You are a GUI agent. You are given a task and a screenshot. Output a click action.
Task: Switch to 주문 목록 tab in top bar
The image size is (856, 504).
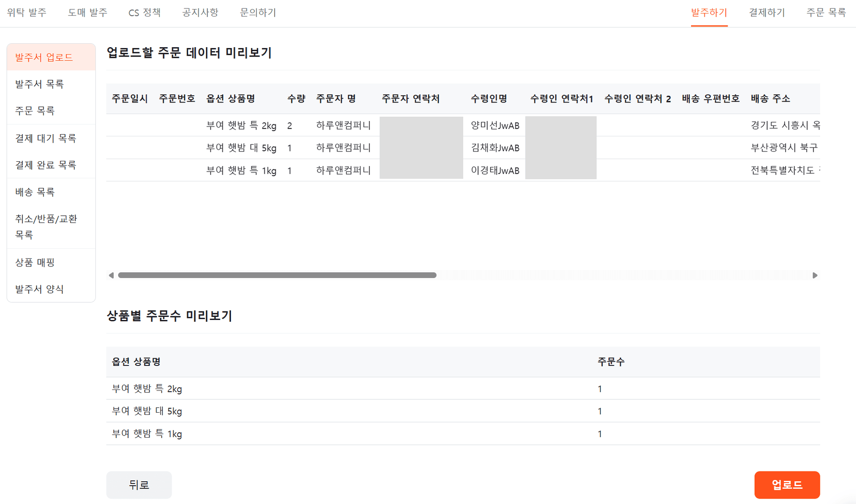click(826, 13)
